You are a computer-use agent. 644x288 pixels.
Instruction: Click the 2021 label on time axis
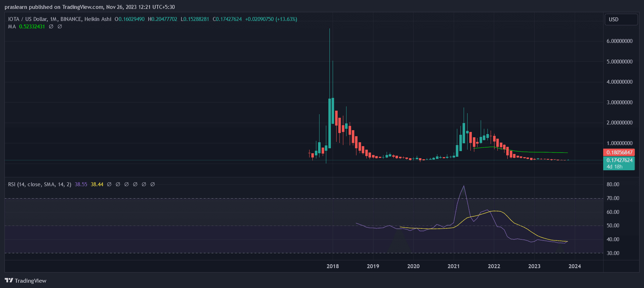pos(453,266)
